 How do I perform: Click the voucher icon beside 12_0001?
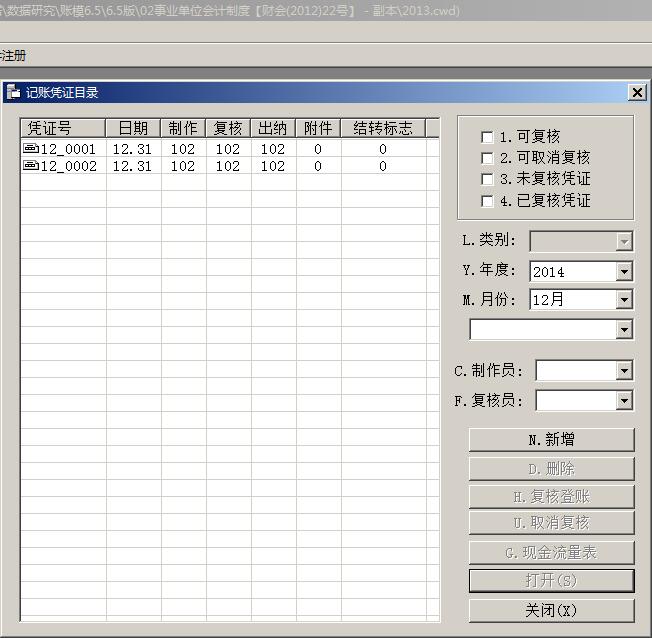tap(30, 149)
